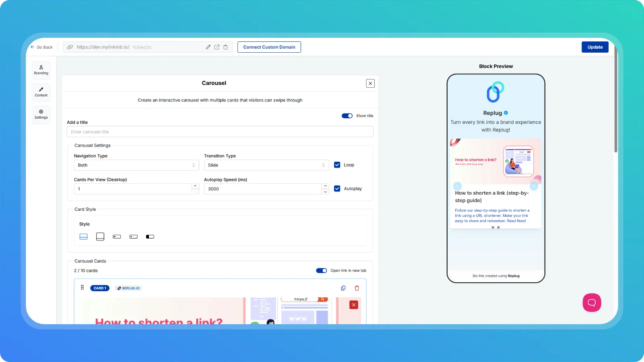Click the REPLUG.IO link tag
The height and width of the screenshot is (362, 644).
128,288
